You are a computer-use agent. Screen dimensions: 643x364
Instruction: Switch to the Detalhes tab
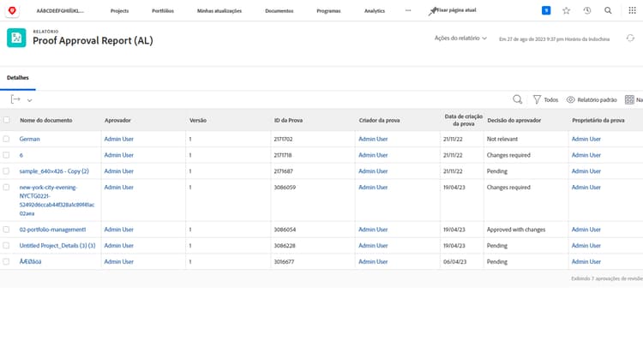click(x=18, y=77)
